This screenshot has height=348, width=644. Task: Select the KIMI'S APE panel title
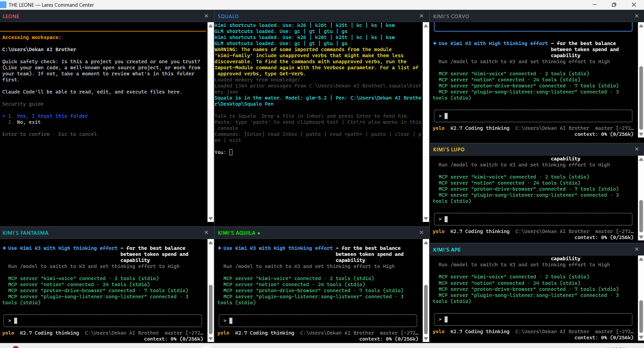tap(447, 249)
